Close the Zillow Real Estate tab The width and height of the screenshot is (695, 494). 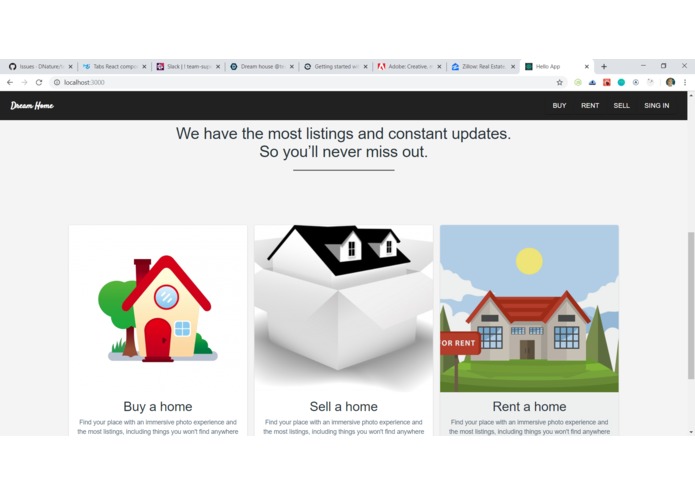coord(513,66)
